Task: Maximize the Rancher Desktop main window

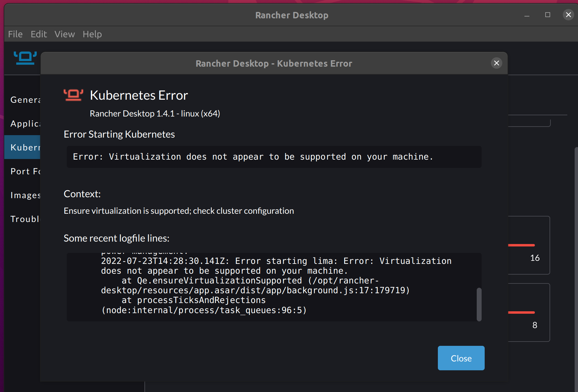Action: coord(548,15)
